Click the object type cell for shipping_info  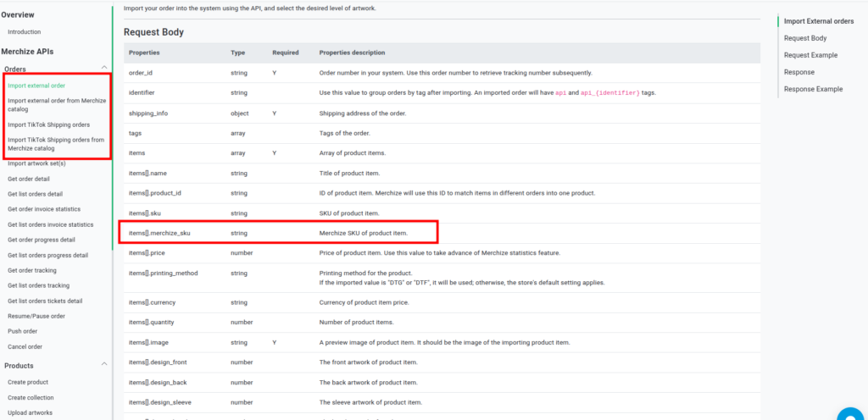pos(240,113)
